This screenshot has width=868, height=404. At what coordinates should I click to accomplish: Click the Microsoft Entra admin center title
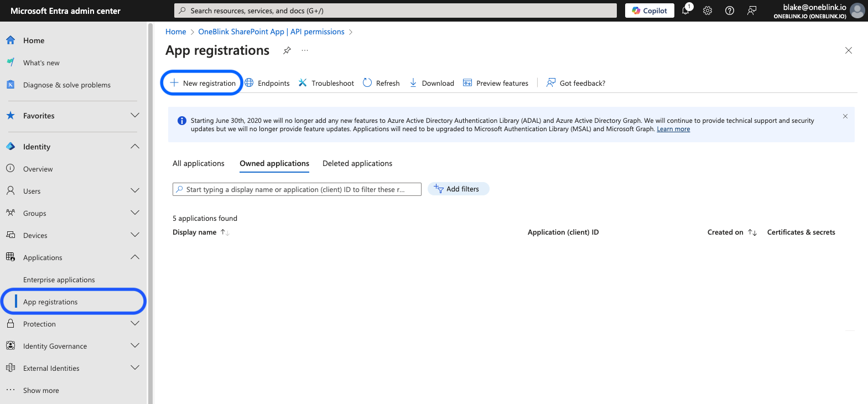[65, 11]
